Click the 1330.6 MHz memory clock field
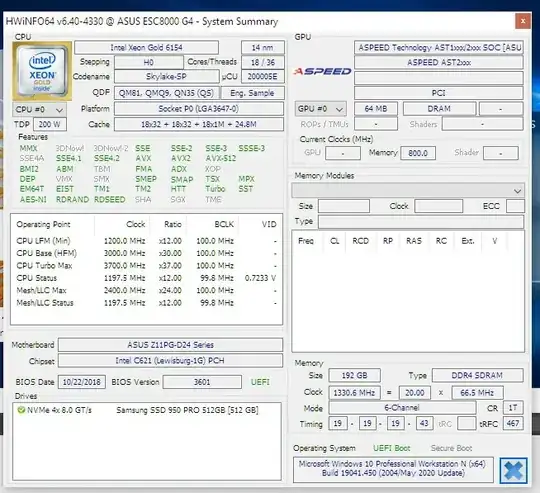This screenshot has width=540, height=493. click(x=354, y=392)
